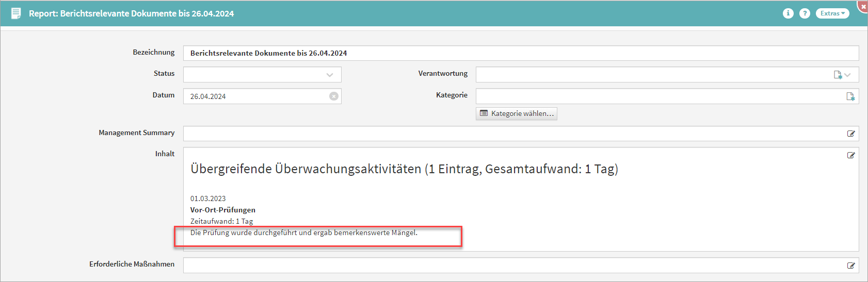The width and height of the screenshot is (868, 282).
Task: Click into the Erforderliche Maßnahmen field
Action: 511,266
